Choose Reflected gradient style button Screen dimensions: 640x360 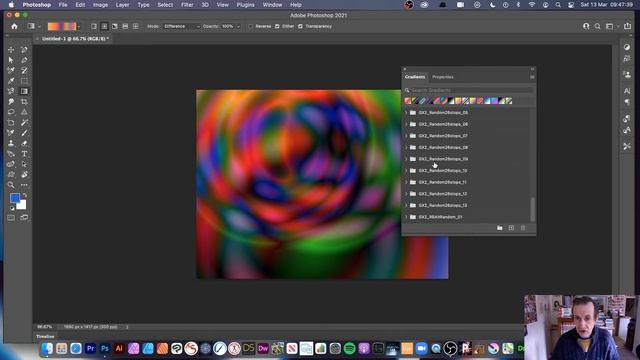(125, 26)
